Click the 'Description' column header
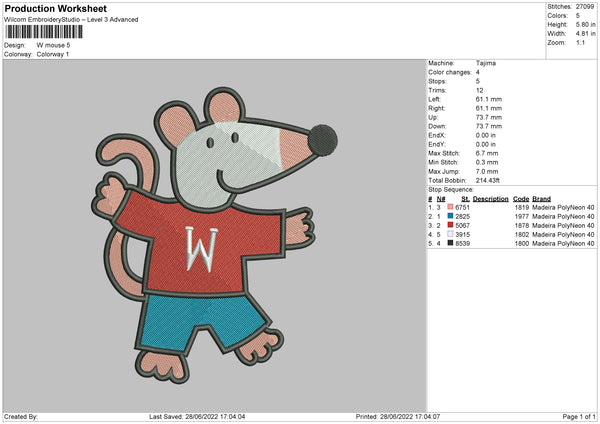The width and height of the screenshot is (600, 424). pos(491,199)
